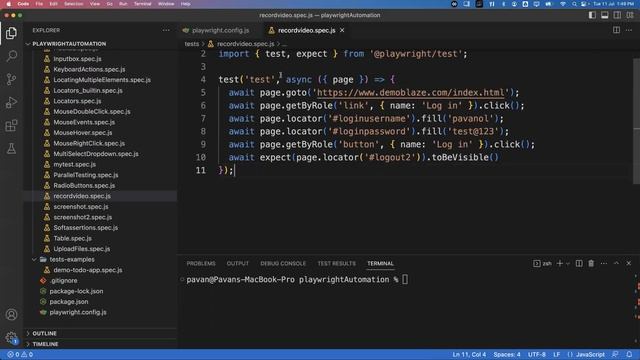Open the Apple menu
The width and height of the screenshot is (640, 360).
(x=8, y=4)
